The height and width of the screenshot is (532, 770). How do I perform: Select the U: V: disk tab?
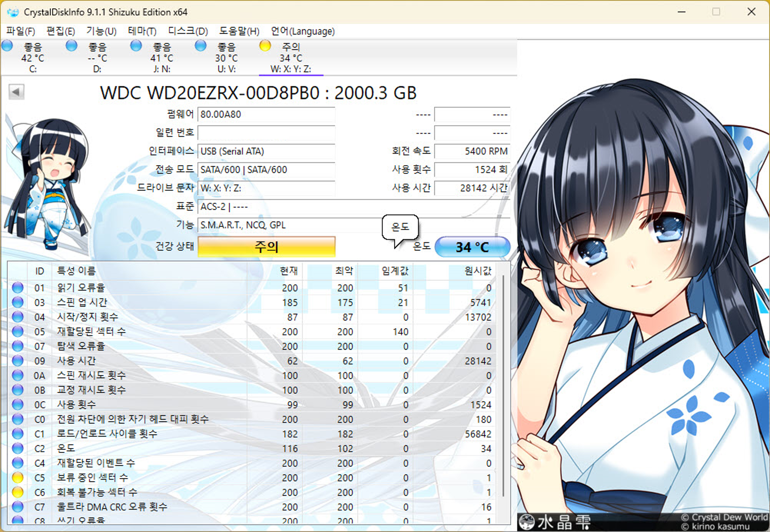pos(226,57)
